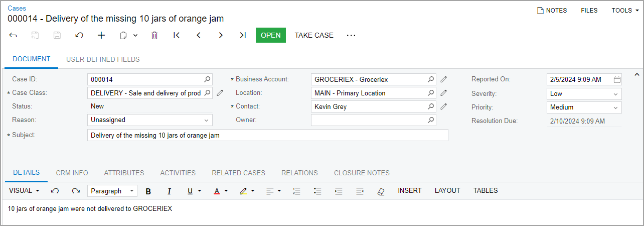Click the Take Case button

[x=314, y=35]
